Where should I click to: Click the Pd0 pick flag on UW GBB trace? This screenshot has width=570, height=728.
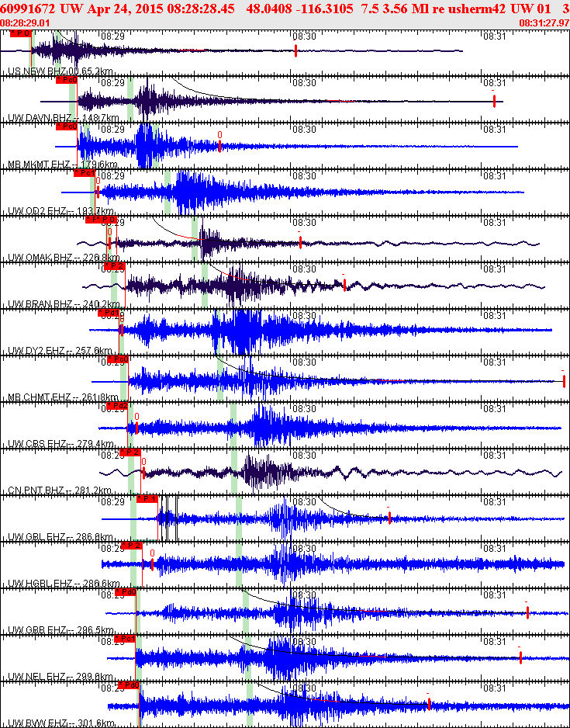pos(126,592)
